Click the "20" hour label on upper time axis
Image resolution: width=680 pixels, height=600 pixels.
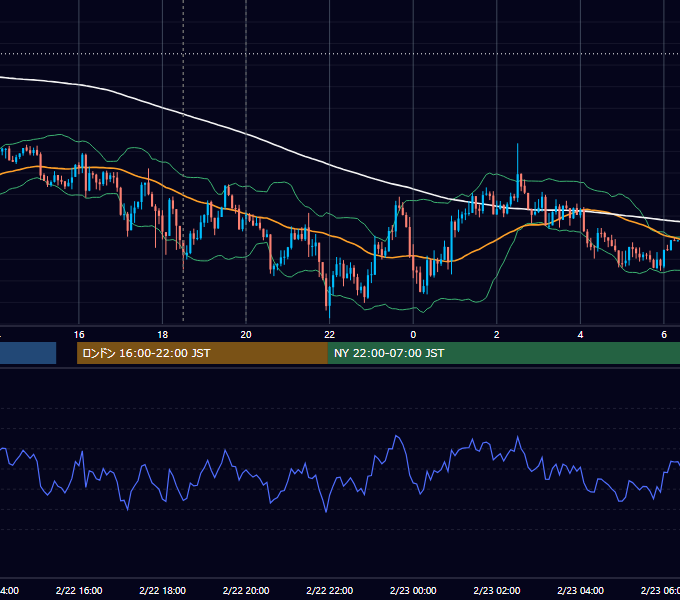[246, 335]
